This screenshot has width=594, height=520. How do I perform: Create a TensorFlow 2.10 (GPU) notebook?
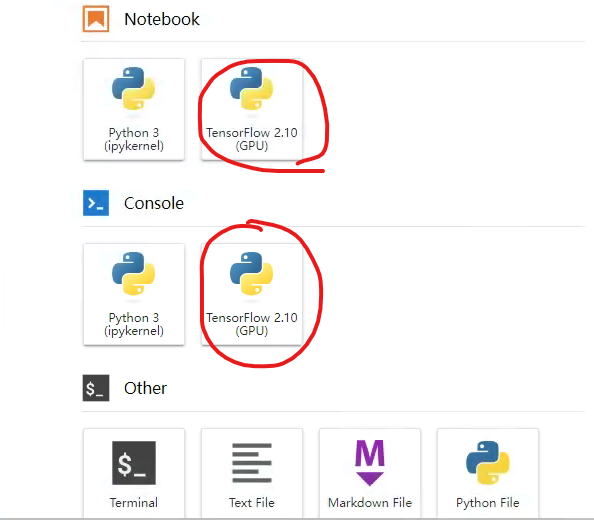pos(252,109)
